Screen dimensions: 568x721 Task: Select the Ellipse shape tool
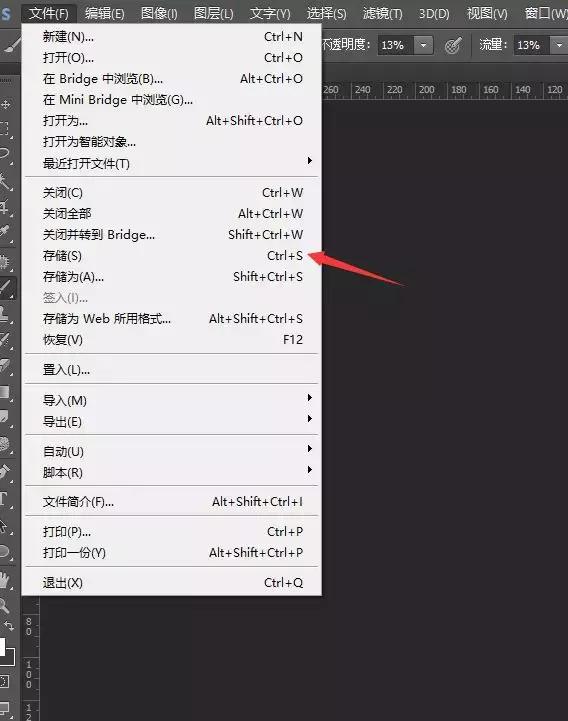6,551
